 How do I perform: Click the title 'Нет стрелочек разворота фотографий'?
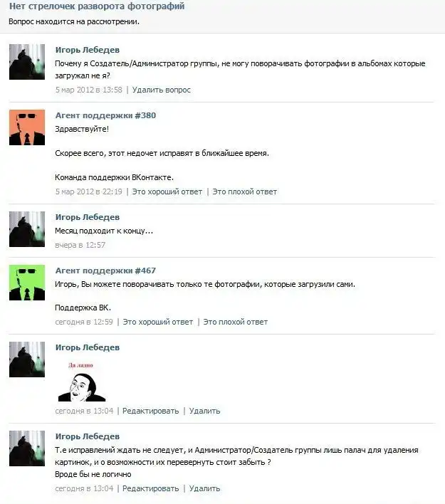pos(97,6)
